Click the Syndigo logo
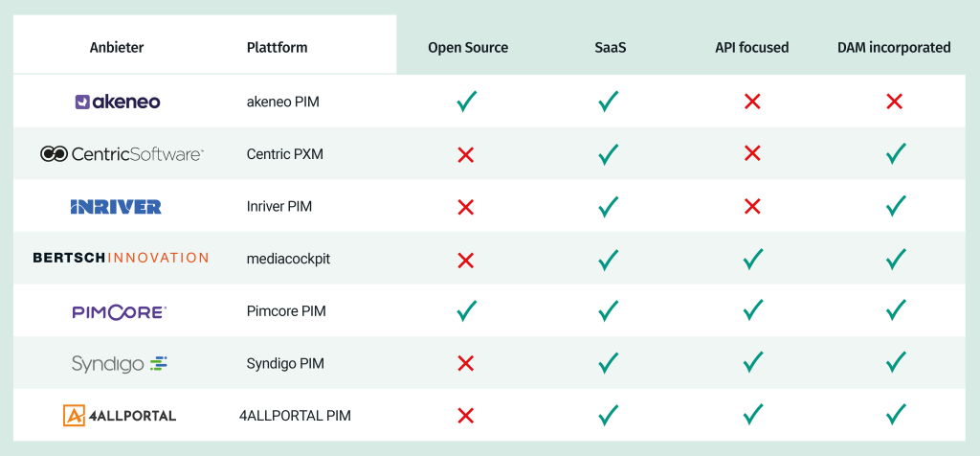Image resolution: width=980 pixels, height=456 pixels. 120,363
